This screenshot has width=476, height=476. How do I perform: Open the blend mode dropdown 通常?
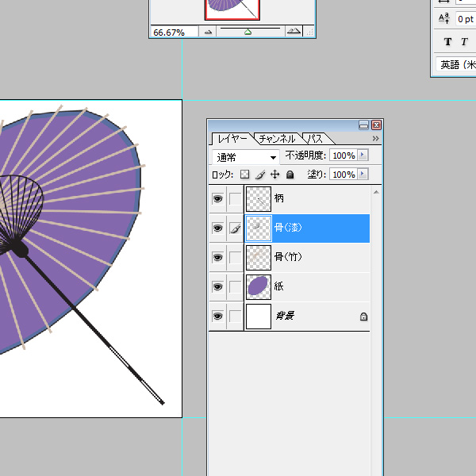coord(247,157)
